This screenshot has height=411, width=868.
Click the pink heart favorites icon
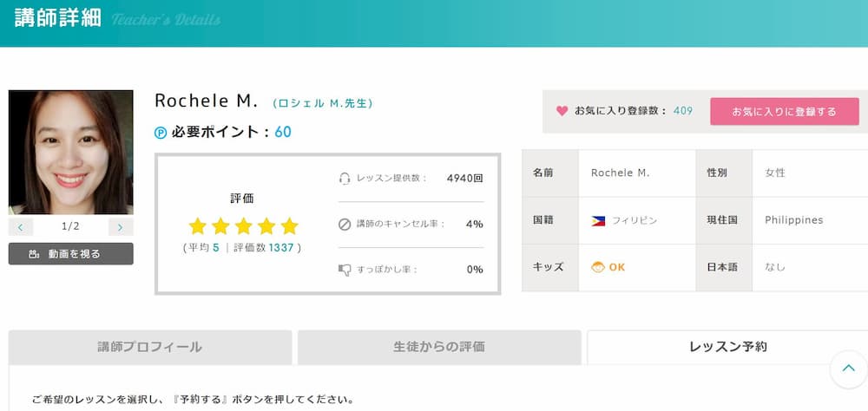562,111
